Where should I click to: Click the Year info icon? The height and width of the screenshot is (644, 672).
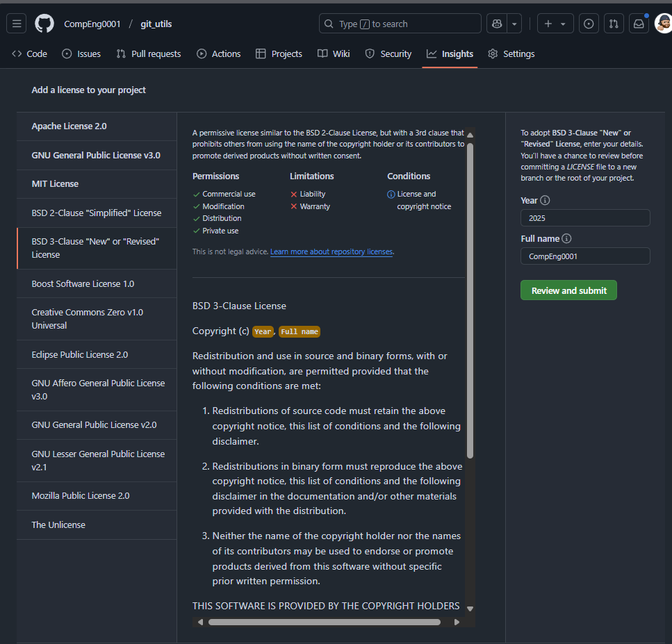point(545,200)
